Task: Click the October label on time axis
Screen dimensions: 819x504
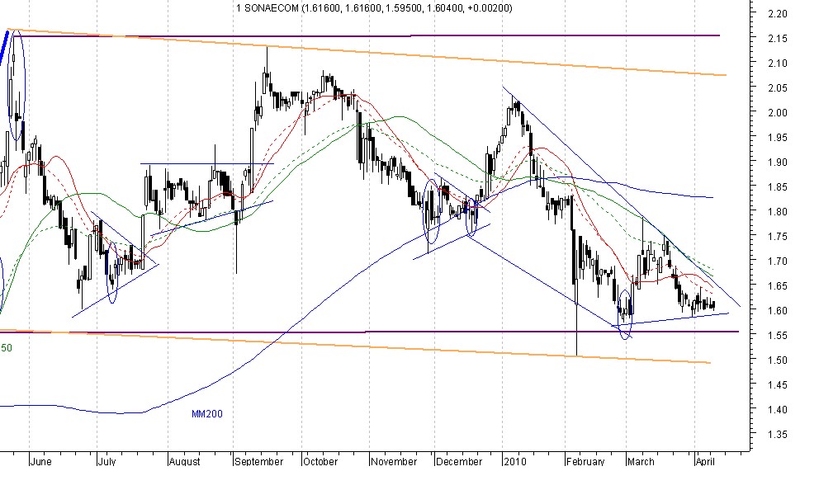Action: coord(320,462)
